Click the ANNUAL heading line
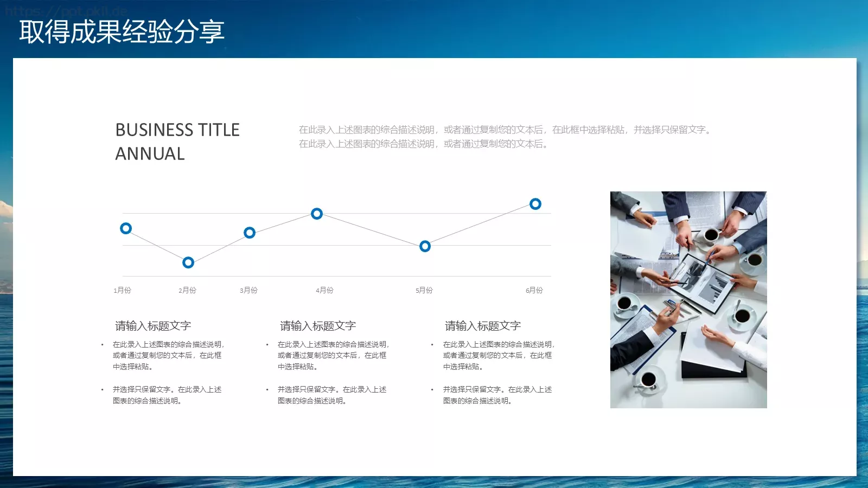 click(150, 154)
